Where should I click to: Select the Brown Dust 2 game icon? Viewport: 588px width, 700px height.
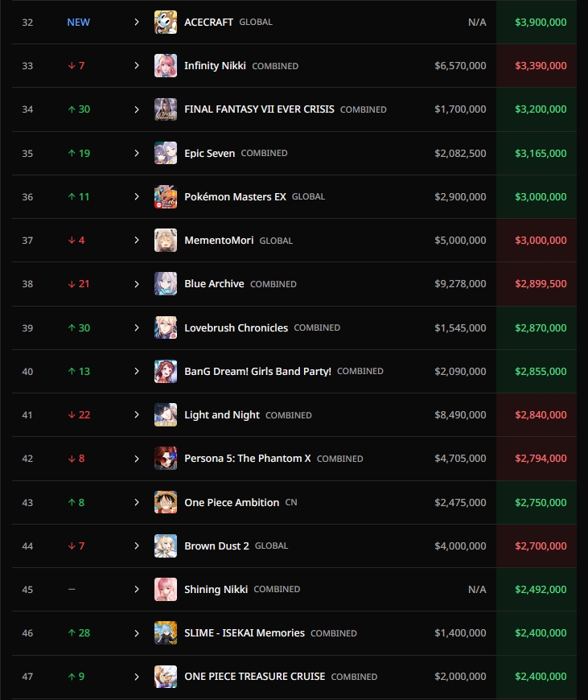[166, 546]
